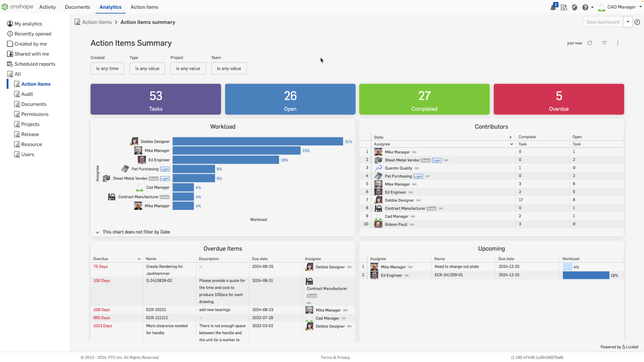Select the Permissions sidebar icon
644x362 pixels.
(16, 114)
